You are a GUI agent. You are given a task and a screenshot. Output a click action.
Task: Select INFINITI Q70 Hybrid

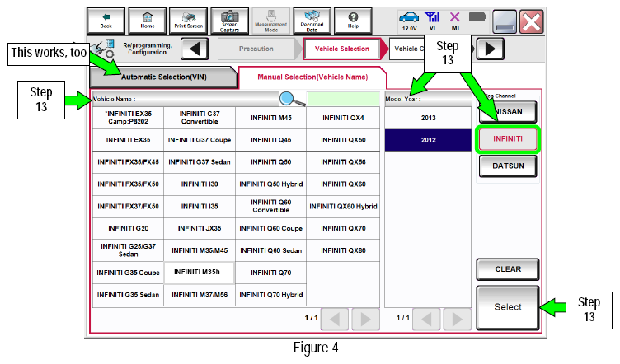point(271,295)
